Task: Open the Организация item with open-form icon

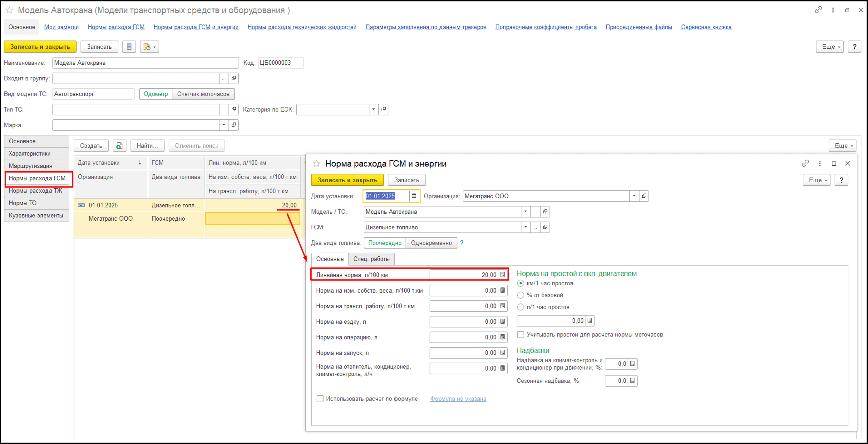Action: [x=644, y=196]
